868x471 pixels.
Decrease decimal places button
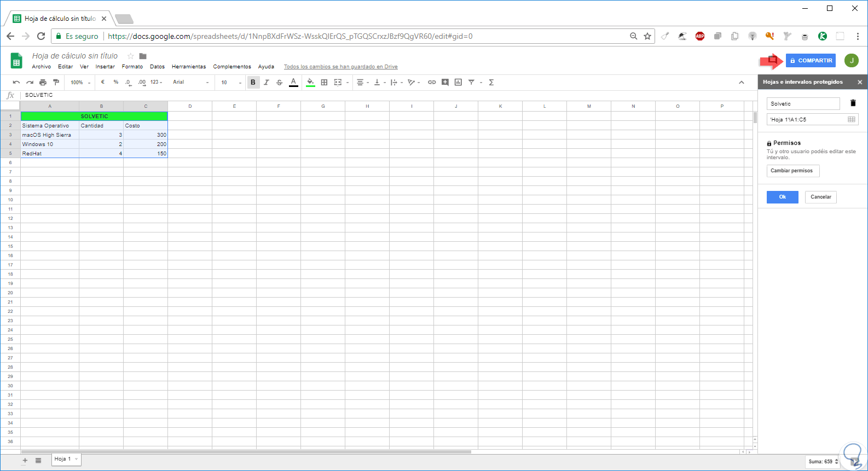click(x=128, y=83)
